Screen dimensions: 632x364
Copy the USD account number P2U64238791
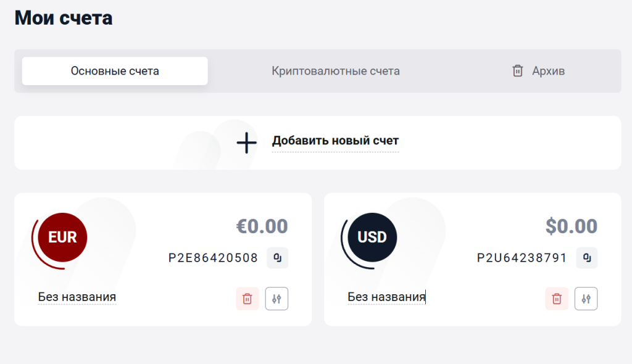587,258
